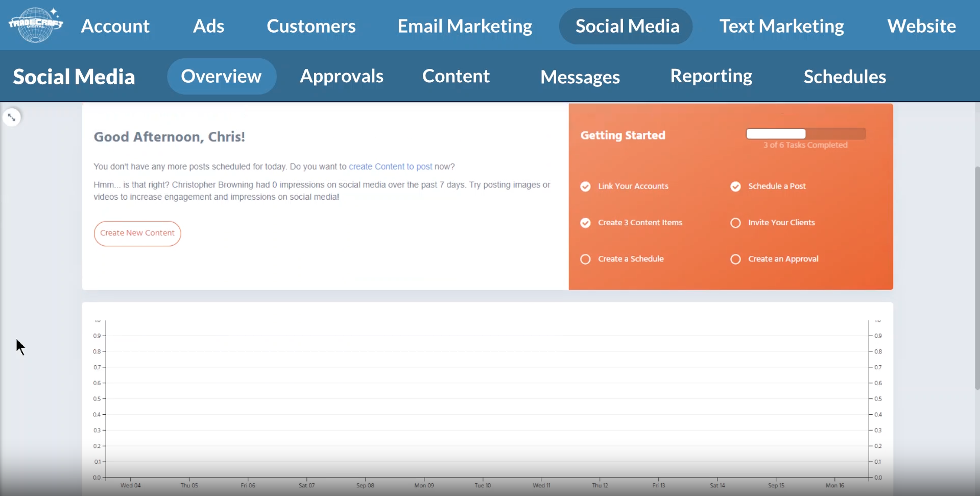Screen dimensions: 980x496
Task: Click the Create an Approval circle
Action: click(x=735, y=259)
